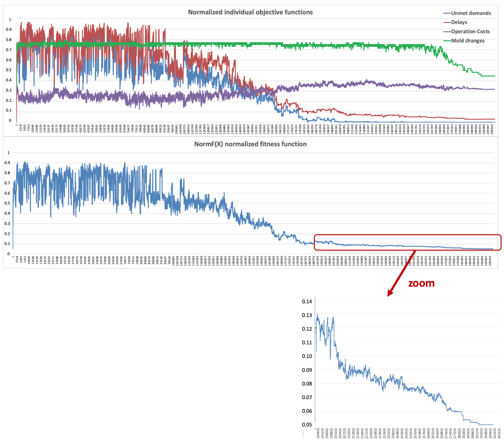Click the 0.12 y-axis label on inset chart
This screenshot has width=504, height=442.
coord(307,329)
